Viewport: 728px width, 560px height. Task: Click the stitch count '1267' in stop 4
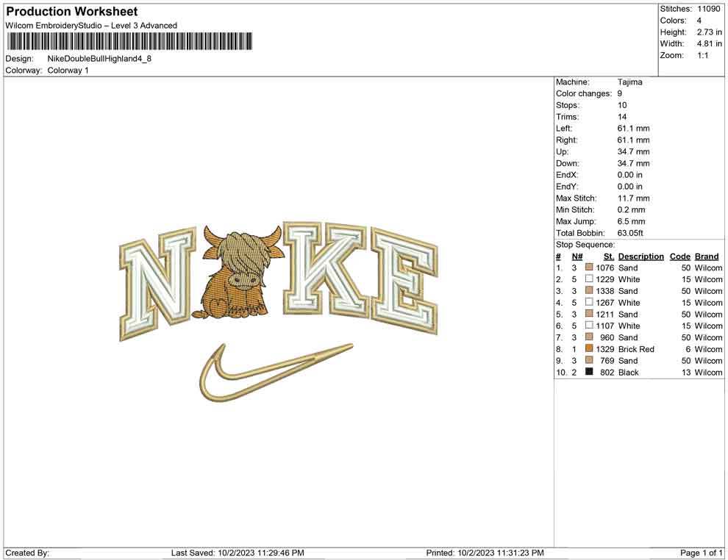point(605,303)
